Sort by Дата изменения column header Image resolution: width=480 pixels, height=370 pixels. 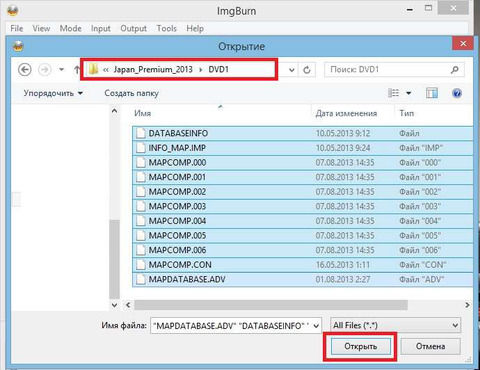tap(346, 113)
